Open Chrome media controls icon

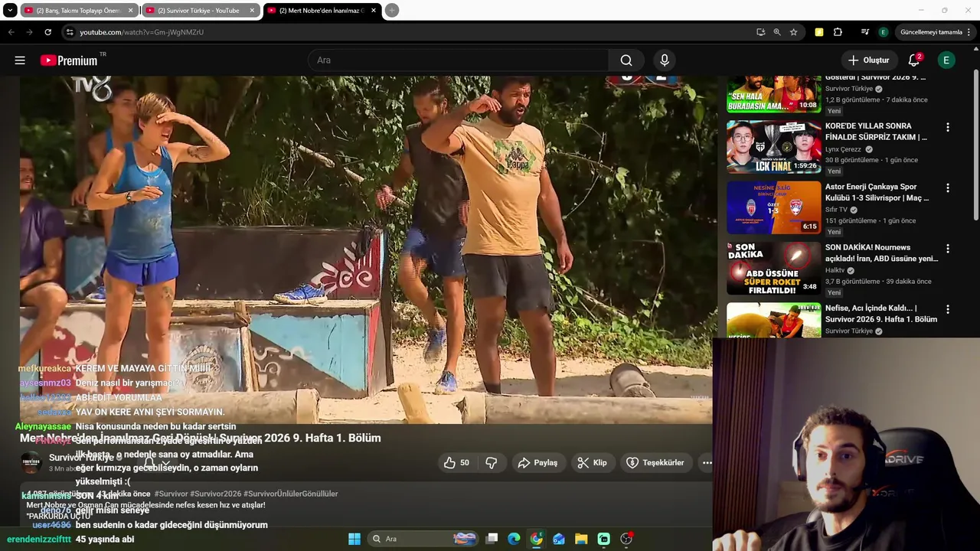pos(865,32)
